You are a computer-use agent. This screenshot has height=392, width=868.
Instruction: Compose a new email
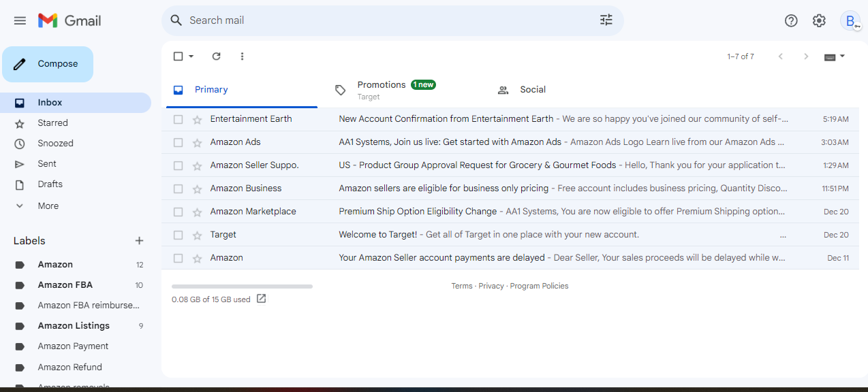[x=48, y=64]
